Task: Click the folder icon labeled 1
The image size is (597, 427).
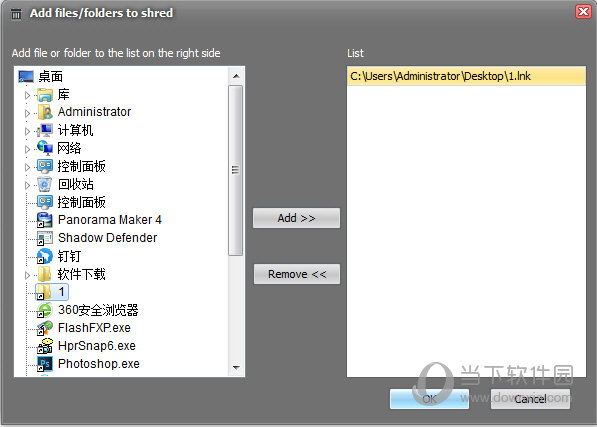Action: click(x=44, y=292)
